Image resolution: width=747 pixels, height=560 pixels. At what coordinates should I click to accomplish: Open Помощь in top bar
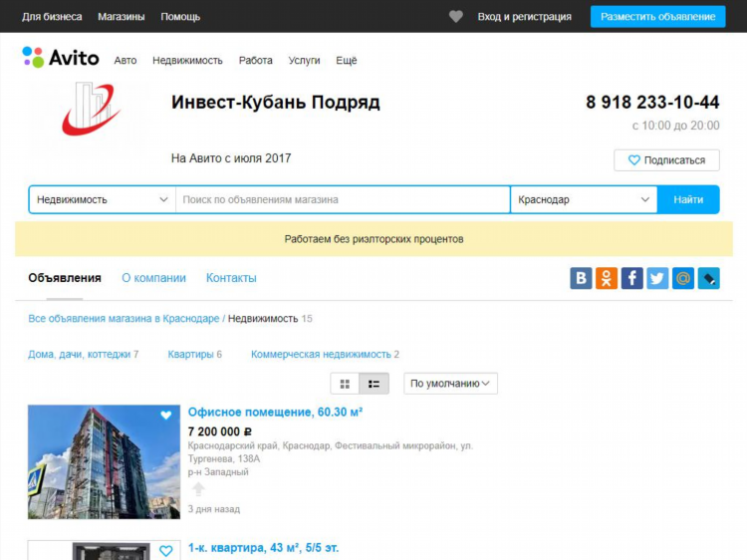(180, 17)
